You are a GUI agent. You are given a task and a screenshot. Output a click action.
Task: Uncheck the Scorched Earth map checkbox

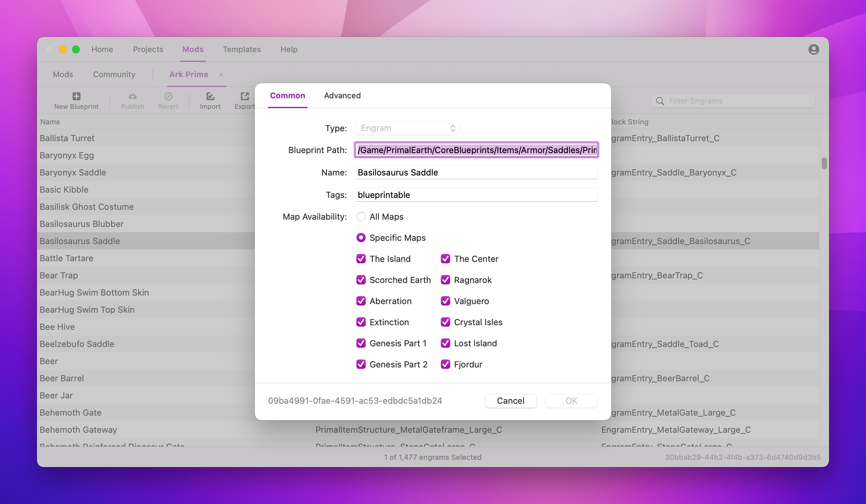coord(361,280)
